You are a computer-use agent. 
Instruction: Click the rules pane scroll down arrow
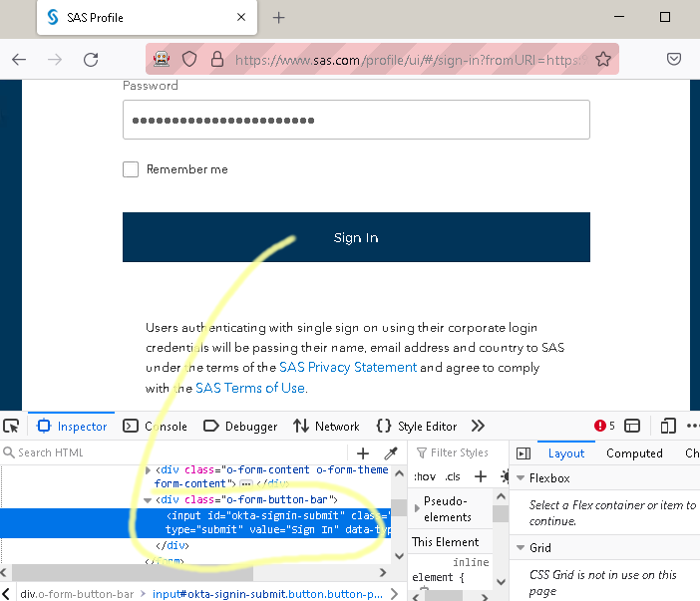point(501,582)
